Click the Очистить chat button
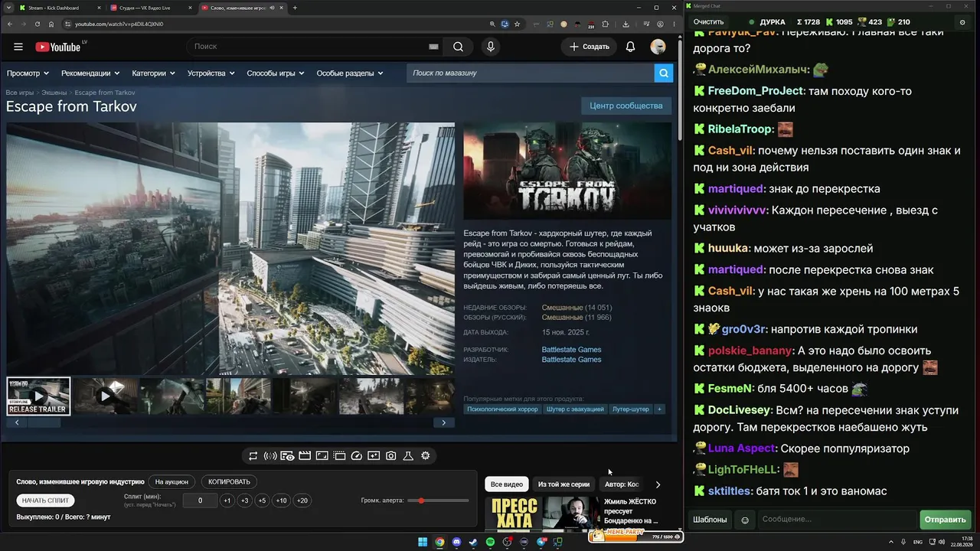The image size is (980, 551). (x=708, y=22)
